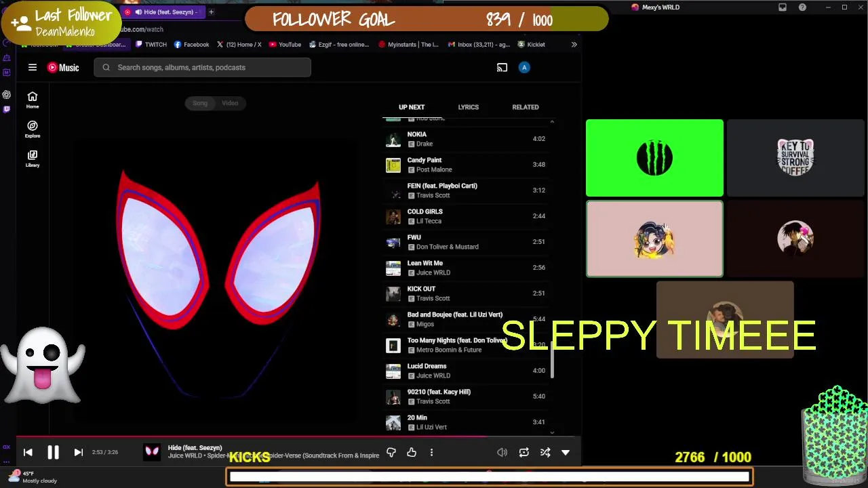Open the Inbox bookmark
Screen dimensions: 868x488
pyautogui.click(x=479, y=45)
